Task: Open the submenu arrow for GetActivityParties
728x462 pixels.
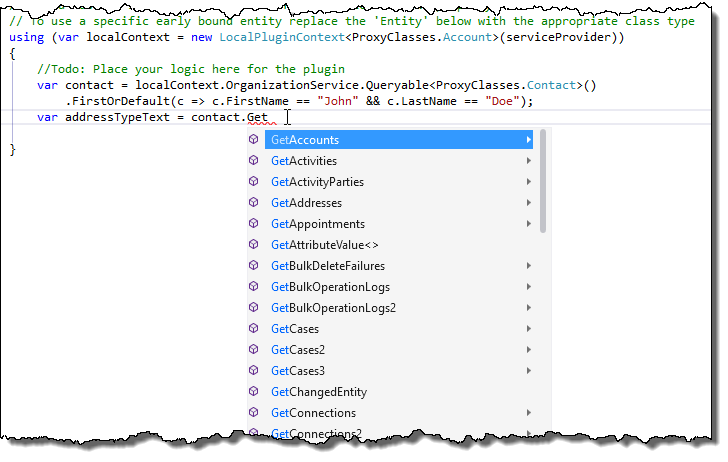Action: (x=528, y=182)
